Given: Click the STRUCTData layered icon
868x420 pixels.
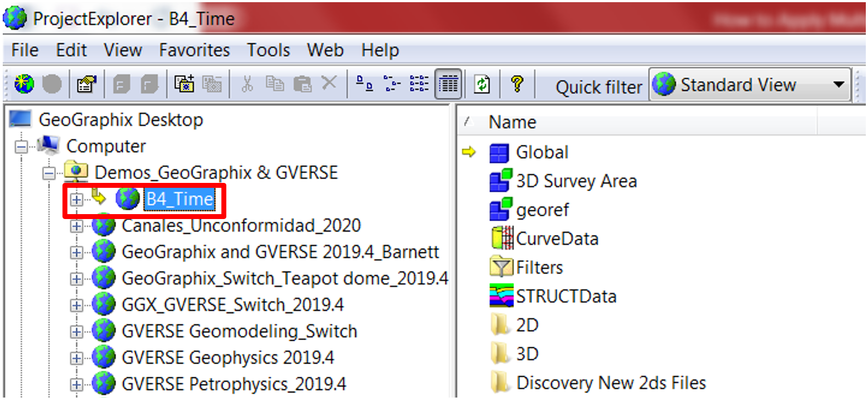Looking at the screenshot, I should [501, 296].
